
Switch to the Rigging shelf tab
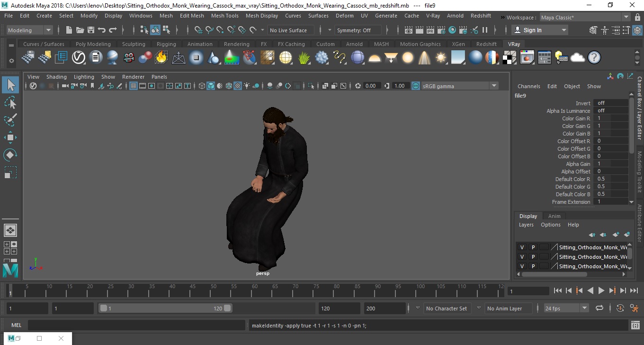tap(166, 44)
